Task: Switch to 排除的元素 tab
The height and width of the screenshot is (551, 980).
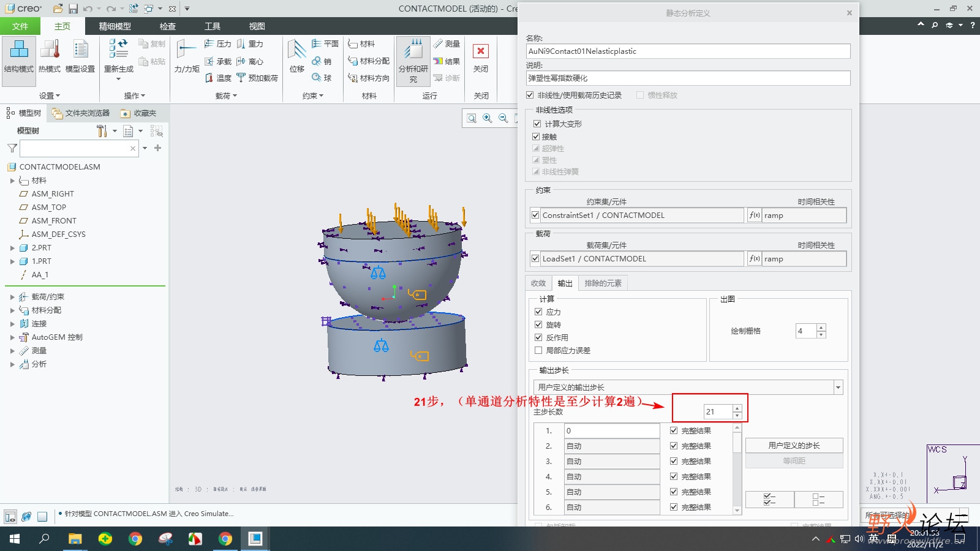Action: pyautogui.click(x=603, y=283)
